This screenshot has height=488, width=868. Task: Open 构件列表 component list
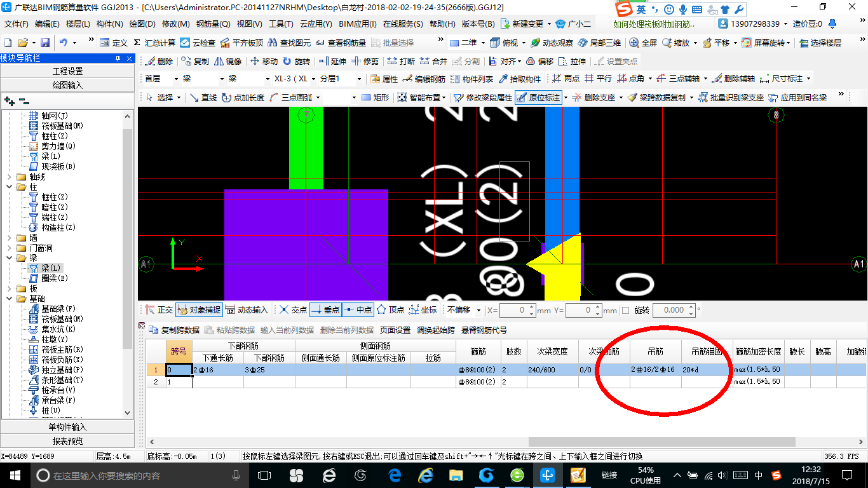[x=472, y=79]
